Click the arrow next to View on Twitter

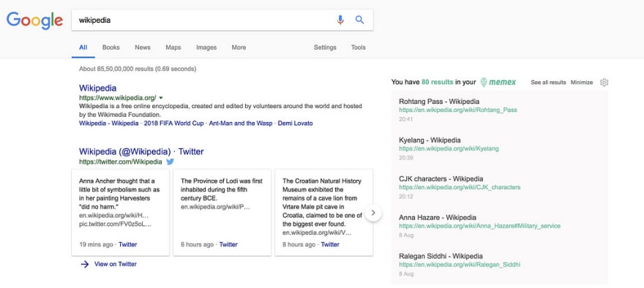(85, 264)
